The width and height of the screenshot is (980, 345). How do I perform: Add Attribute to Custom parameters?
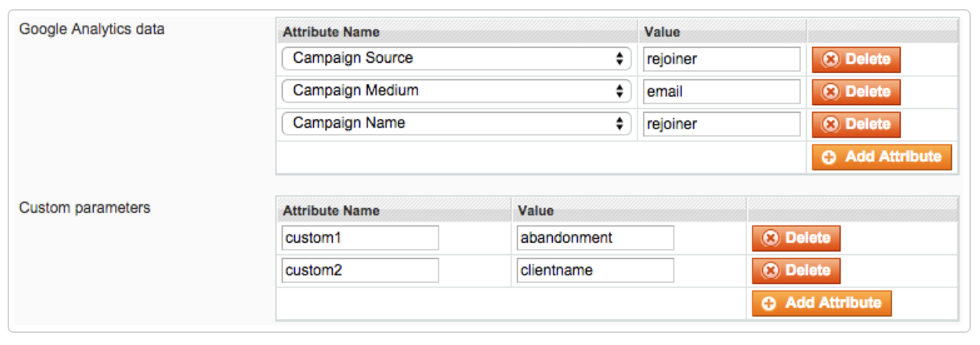point(821,303)
